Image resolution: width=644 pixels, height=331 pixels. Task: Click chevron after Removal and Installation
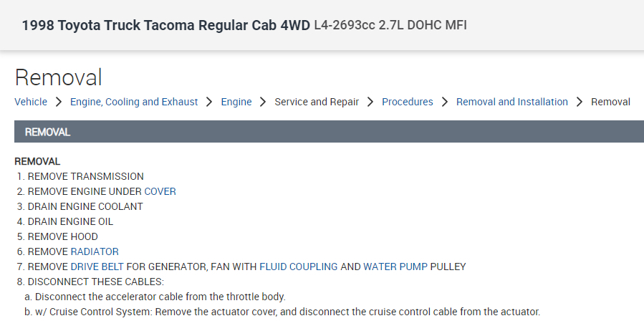click(580, 102)
